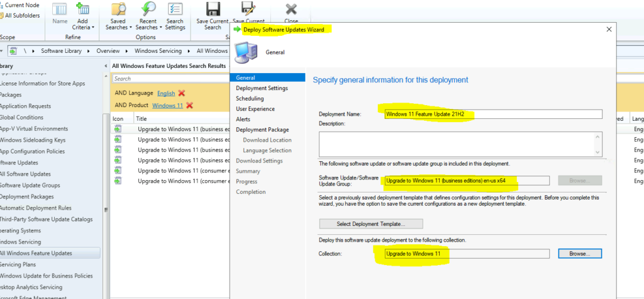Screen dimensions: 644x299
Task: Select the Current Node scope option
Action: 19,5
